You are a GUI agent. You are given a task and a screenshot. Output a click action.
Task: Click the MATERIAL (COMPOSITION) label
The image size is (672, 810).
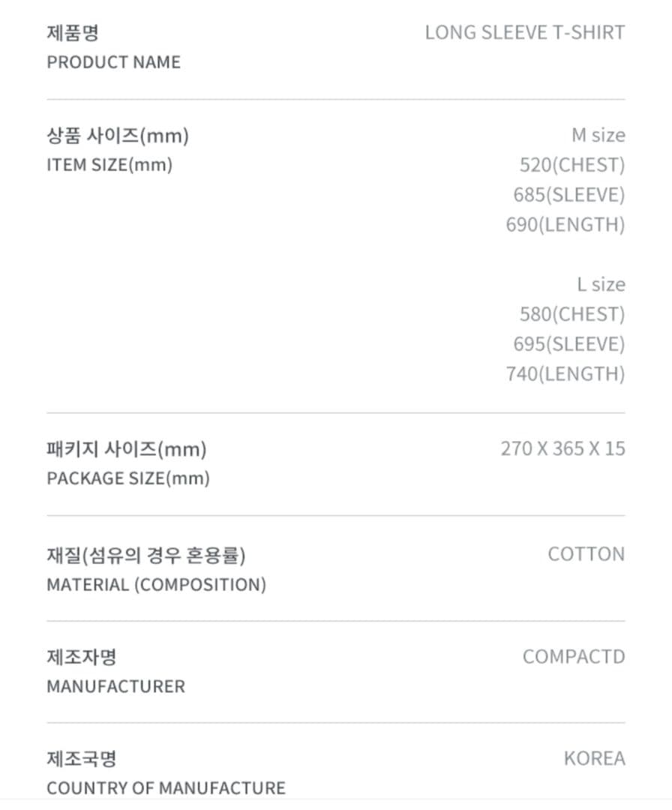pyautogui.click(x=156, y=584)
